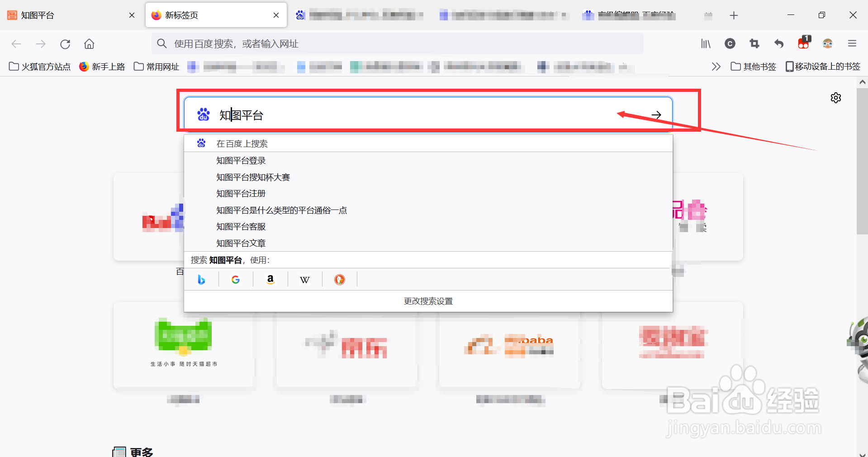Click the address bar input field
868x457 pixels.
pyautogui.click(x=397, y=44)
